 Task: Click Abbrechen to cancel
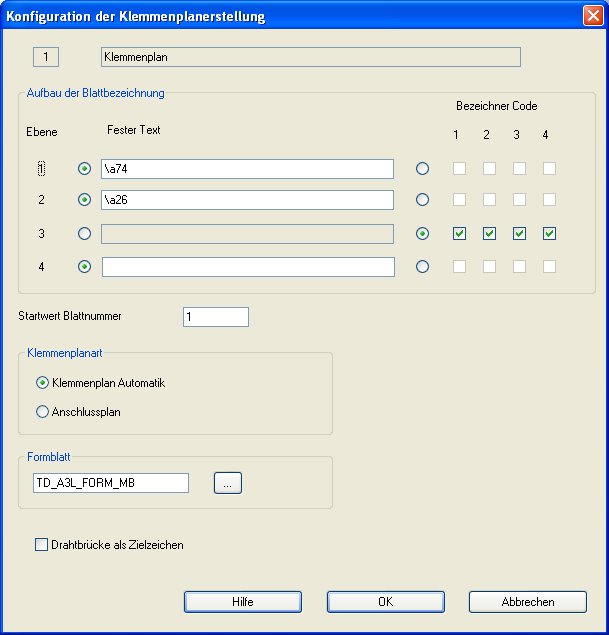click(x=528, y=602)
